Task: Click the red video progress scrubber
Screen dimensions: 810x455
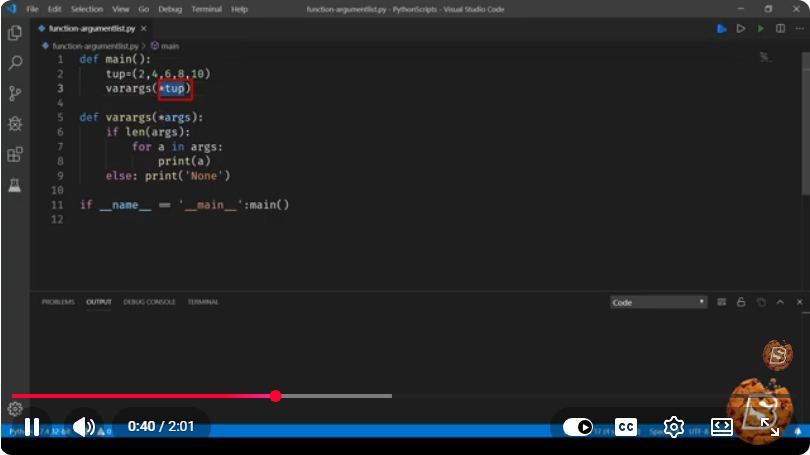Action: coord(276,396)
